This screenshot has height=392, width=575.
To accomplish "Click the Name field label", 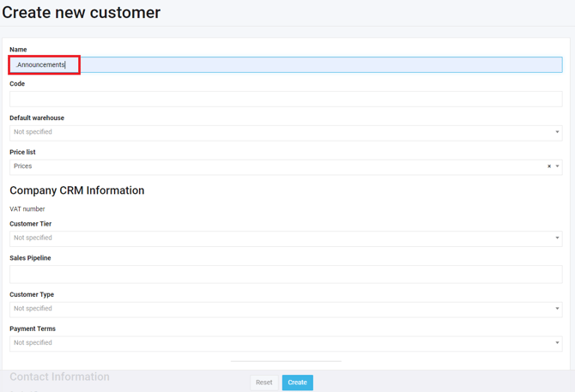I will (x=18, y=50).
